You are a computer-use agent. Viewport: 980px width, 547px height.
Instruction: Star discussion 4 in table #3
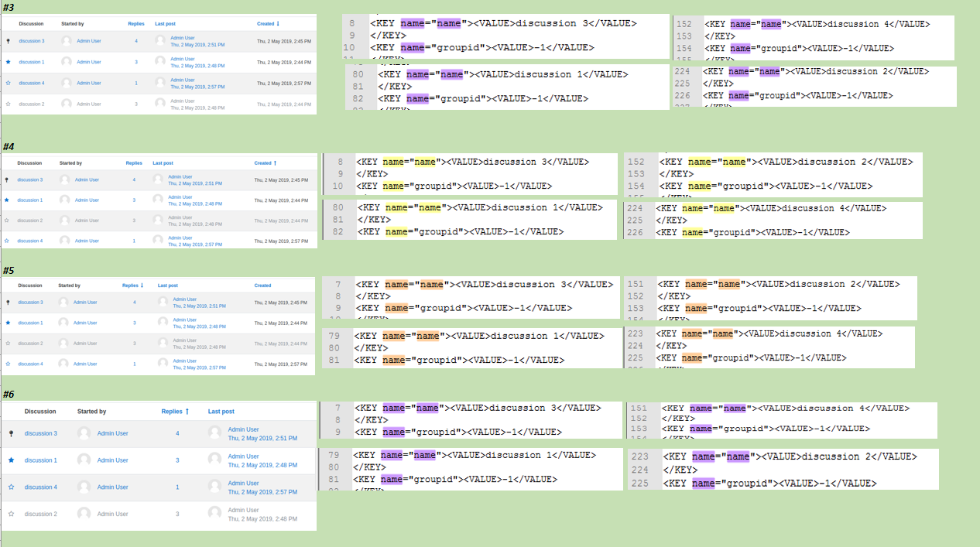pos(9,83)
